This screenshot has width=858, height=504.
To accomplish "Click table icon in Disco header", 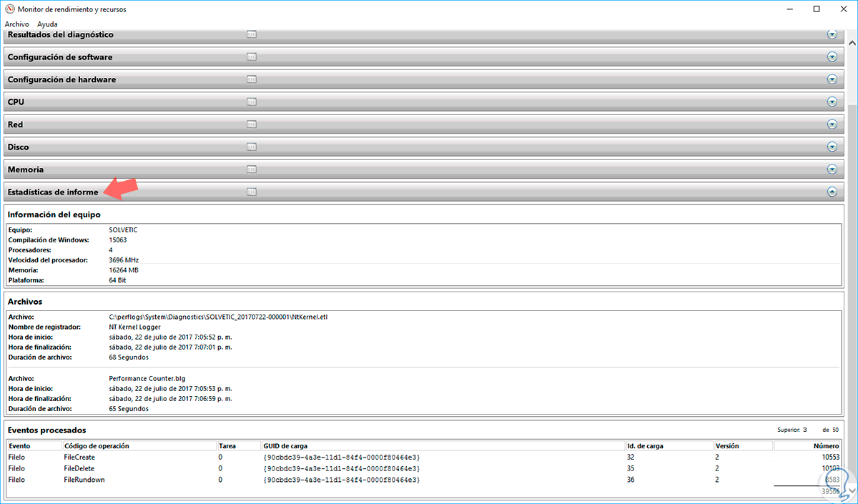I will click(251, 147).
